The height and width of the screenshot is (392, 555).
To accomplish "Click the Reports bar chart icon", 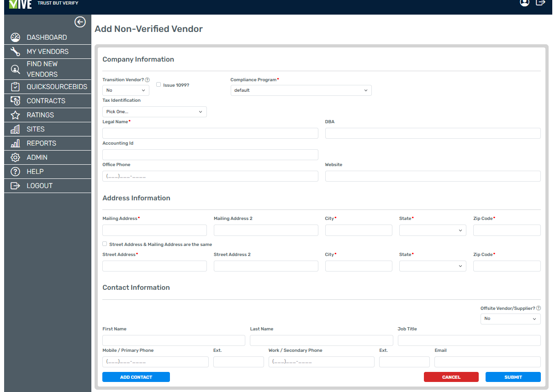I will pyautogui.click(x=15, y=143).
